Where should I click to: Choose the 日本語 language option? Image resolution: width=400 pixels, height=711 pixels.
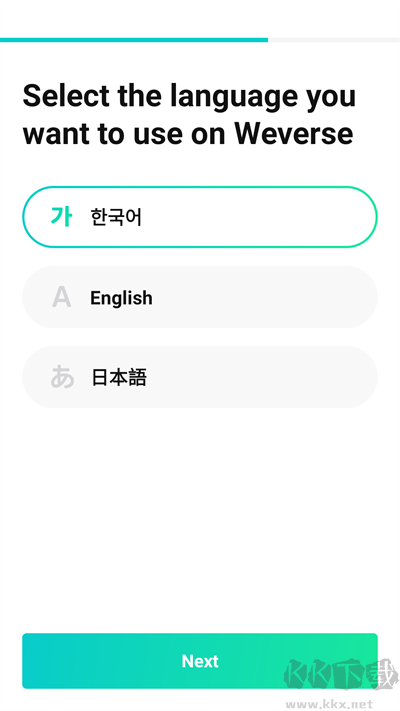point(200,377)
